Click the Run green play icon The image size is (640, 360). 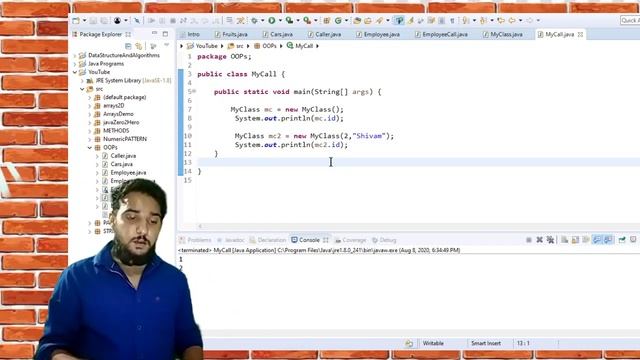[x=271, y=20]
